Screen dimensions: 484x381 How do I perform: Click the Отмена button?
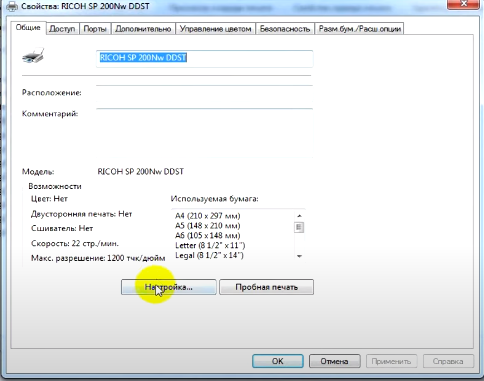pyautogui.click(x=334, y=361)
